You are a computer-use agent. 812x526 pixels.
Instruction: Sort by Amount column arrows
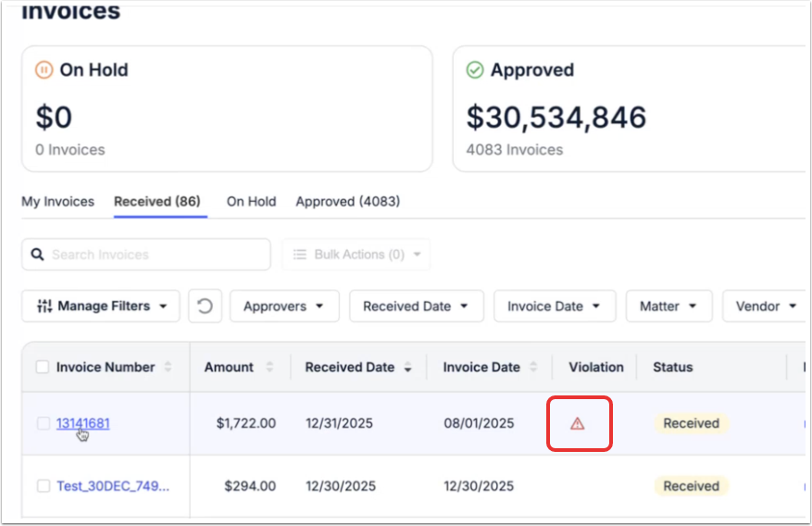269,367
